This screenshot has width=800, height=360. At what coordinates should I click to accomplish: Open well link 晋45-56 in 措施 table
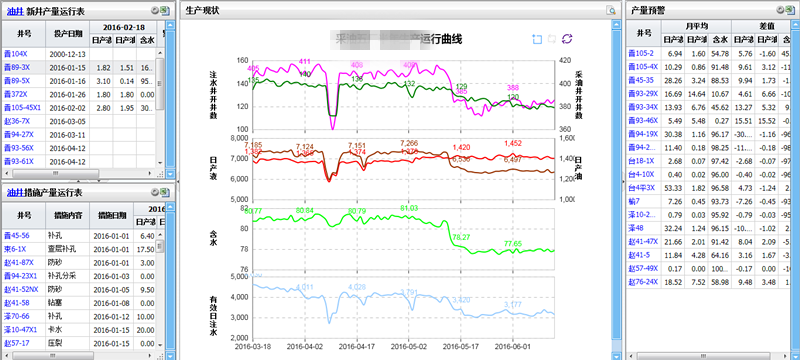coord(16,236)
